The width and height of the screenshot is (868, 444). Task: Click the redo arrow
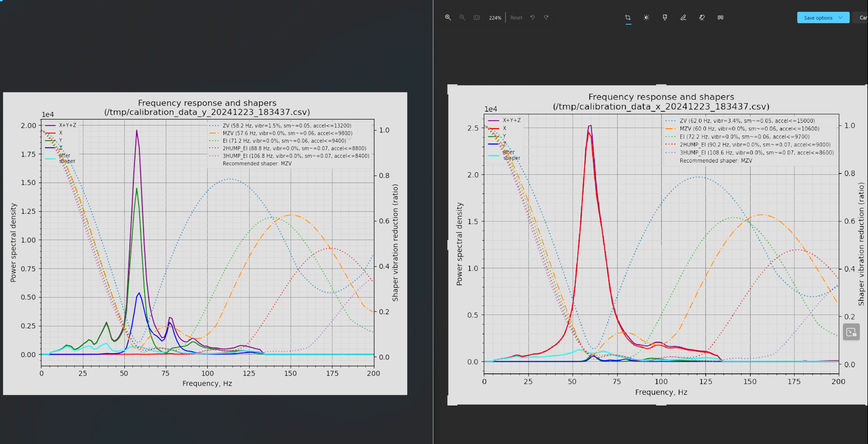546,17
